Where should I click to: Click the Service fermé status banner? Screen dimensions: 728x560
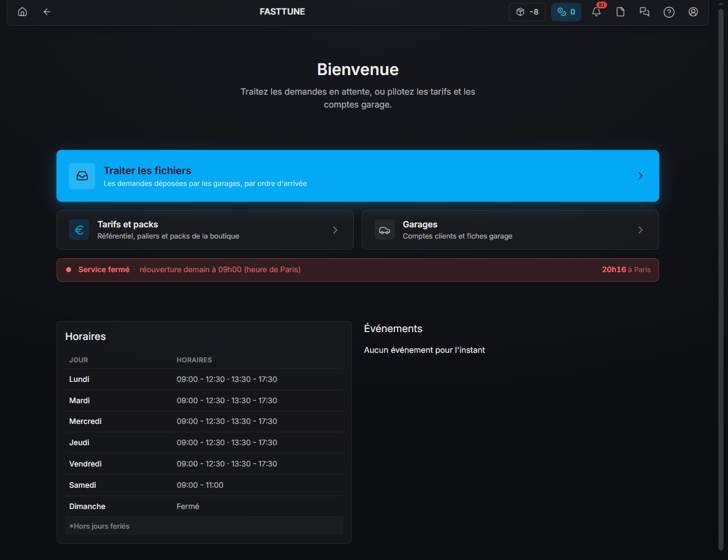358,270
